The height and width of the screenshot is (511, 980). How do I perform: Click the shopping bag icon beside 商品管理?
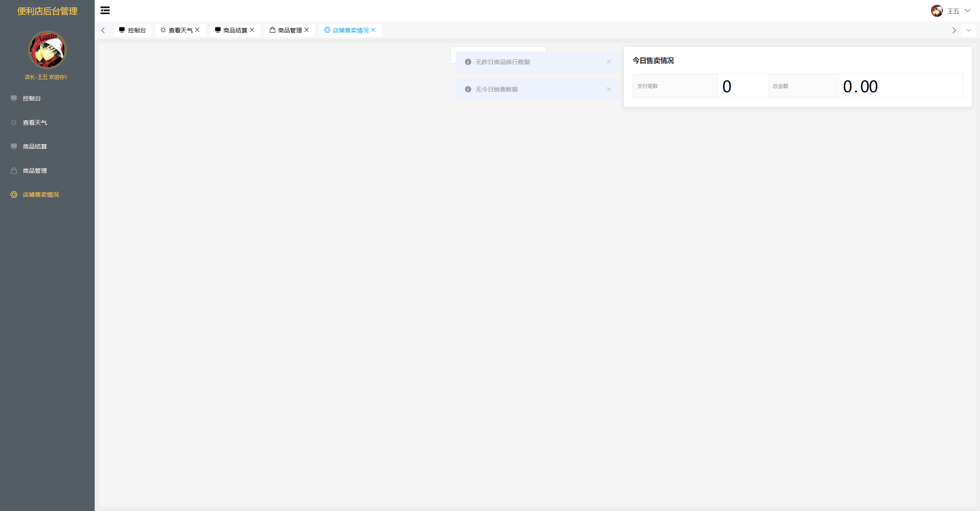pos(14,170)
